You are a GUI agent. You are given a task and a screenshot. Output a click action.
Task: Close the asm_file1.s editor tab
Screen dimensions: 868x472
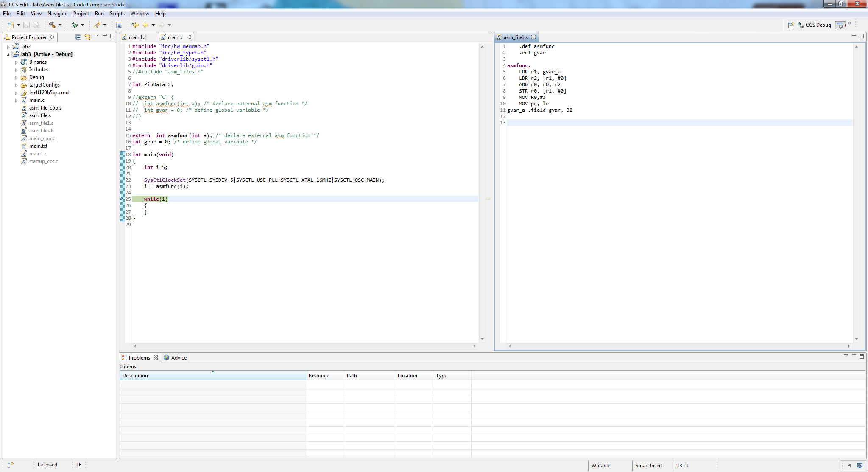533,37
